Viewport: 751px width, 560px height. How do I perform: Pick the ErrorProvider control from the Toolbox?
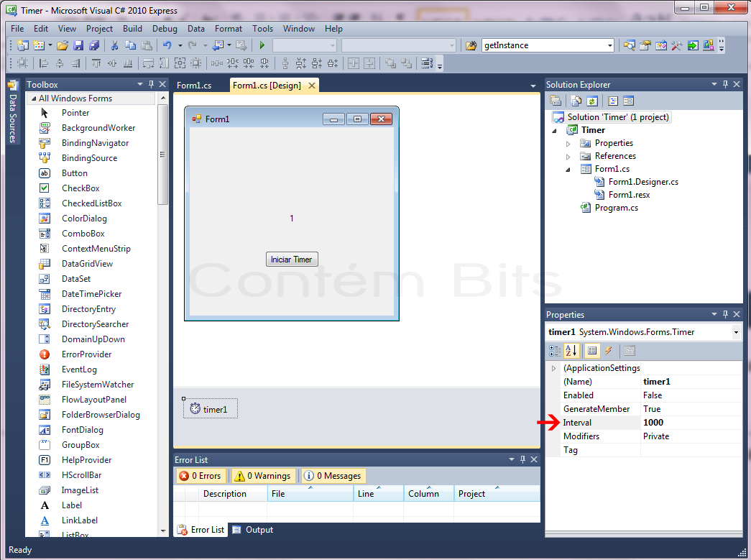tap(86, 354)
